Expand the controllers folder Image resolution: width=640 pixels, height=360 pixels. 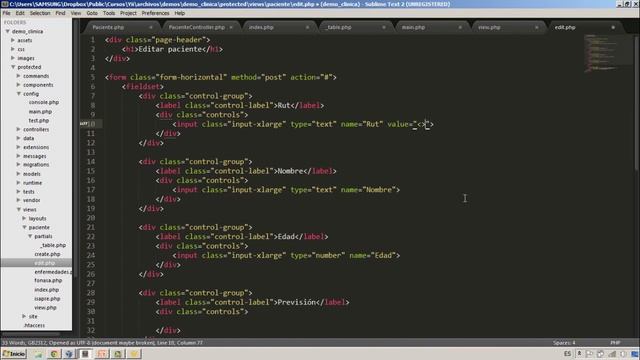click(18, 129)
